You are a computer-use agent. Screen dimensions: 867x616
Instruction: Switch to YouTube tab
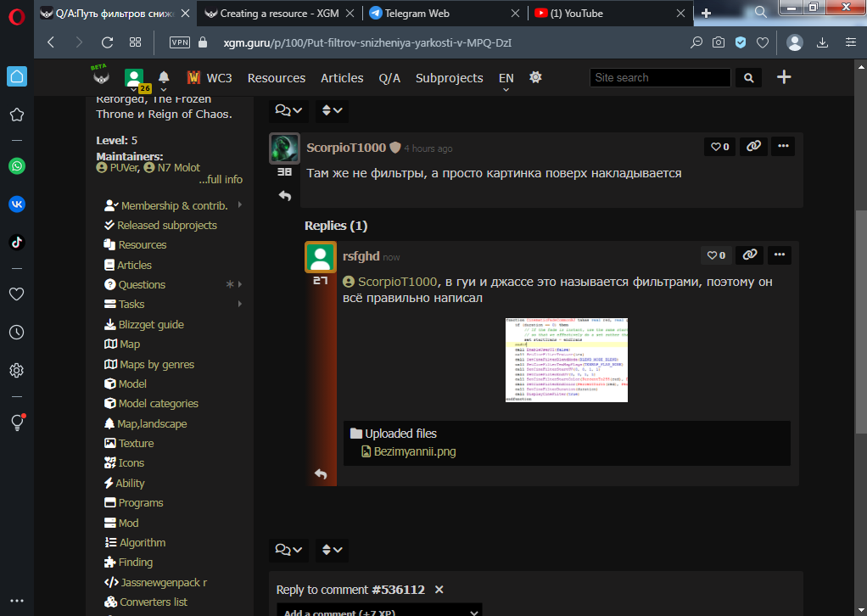click(x=610, y=14)
